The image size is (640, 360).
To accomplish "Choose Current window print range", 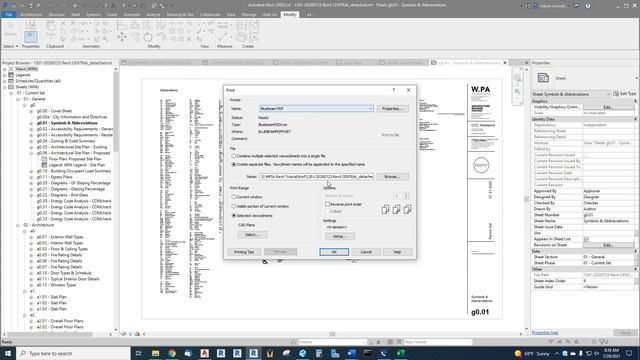I will click(x=234, y=197).
